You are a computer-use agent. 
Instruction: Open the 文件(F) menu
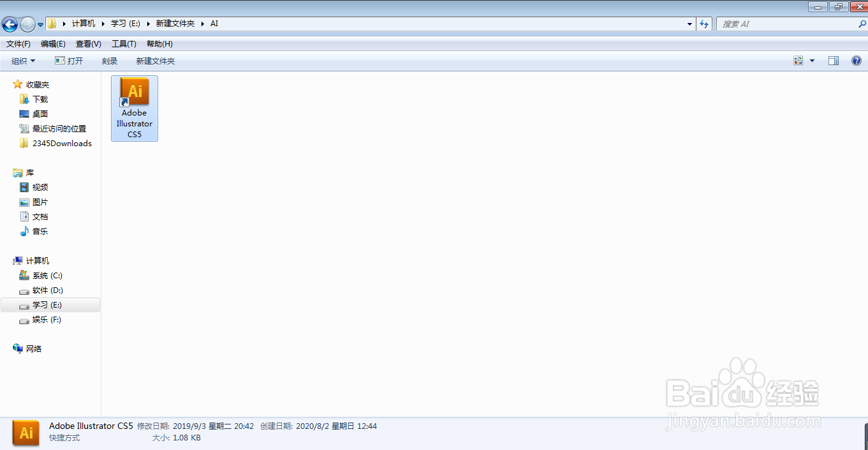coord(18,44)
